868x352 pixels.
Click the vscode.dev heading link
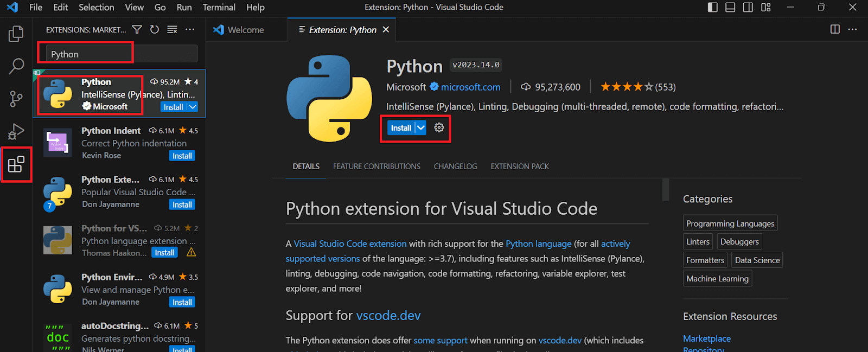click(x=388, y=315)
